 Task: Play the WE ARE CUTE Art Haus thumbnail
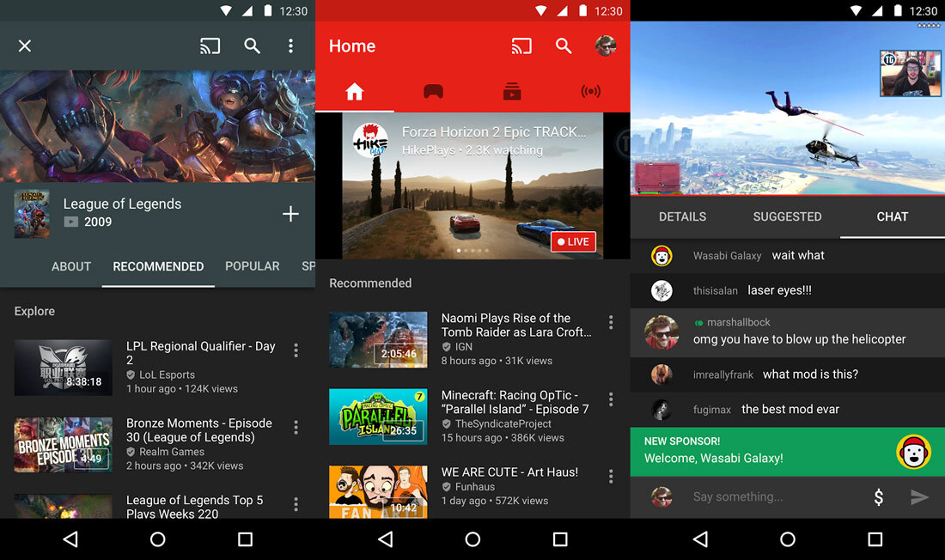click(x=378, y=491)
